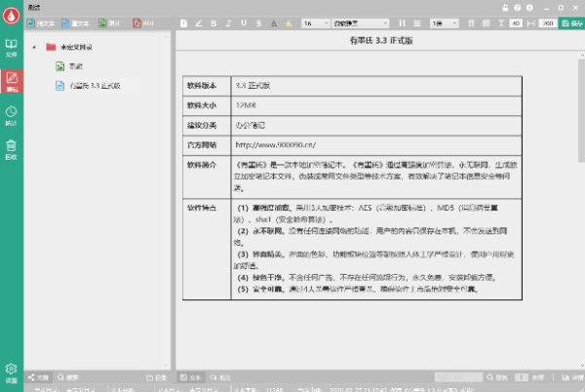The width and height of the screenshot is (585, 392).
Task: Create a new rich text note
Action: (76, 23)
